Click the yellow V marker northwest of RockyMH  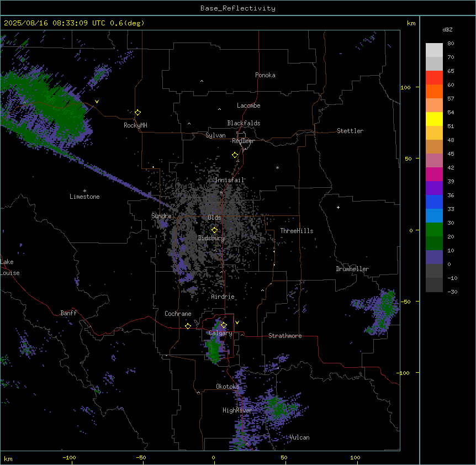coord(97,102)
